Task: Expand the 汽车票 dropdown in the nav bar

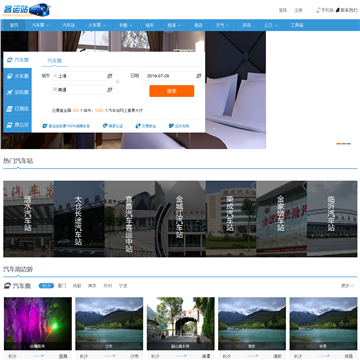Action: pyautogui.click(x=40, y=25)
